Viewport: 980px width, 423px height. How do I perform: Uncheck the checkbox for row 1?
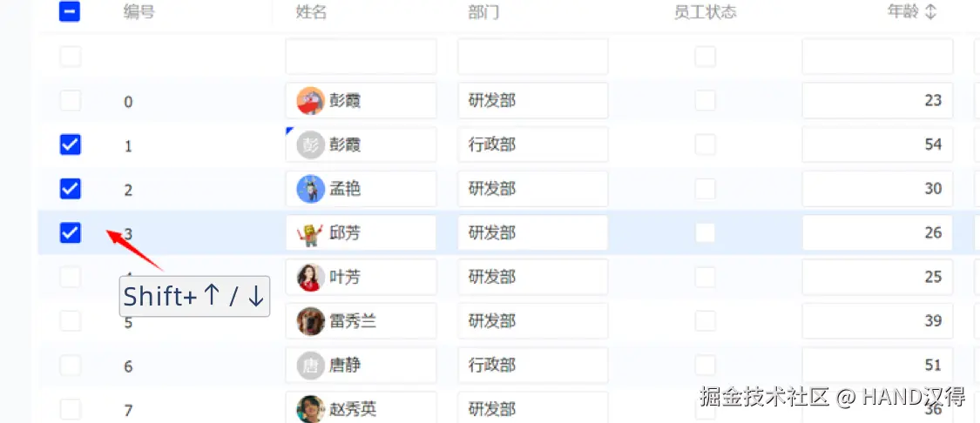(x=71, y=144)
